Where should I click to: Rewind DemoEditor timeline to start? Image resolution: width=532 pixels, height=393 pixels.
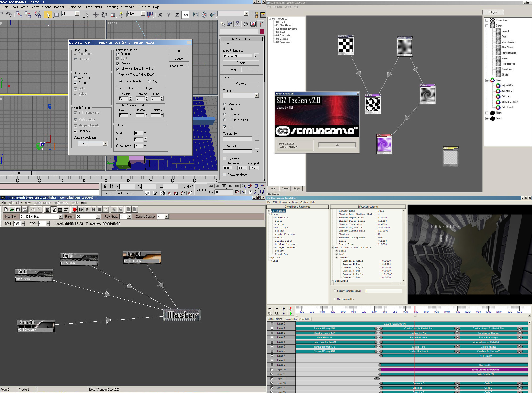(x=270, y=309)
